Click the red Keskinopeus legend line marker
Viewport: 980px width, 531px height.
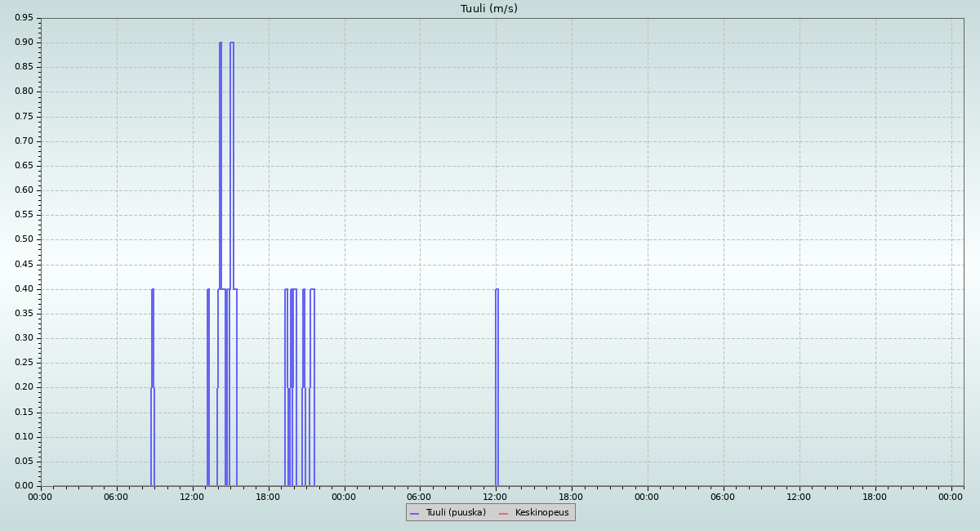point(503,513)
